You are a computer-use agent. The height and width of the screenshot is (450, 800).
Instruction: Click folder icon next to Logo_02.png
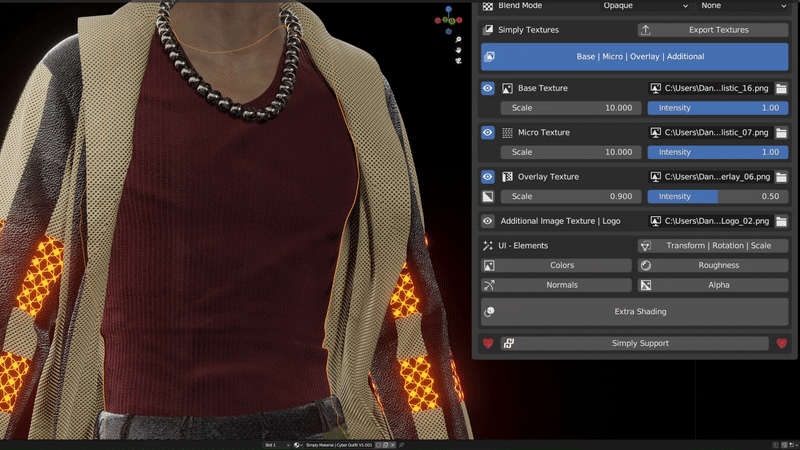781,221
